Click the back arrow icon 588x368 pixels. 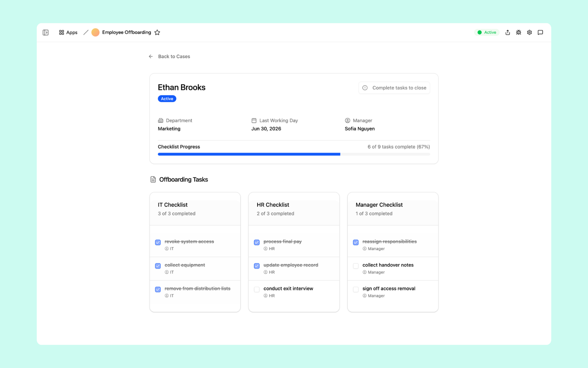151,57
